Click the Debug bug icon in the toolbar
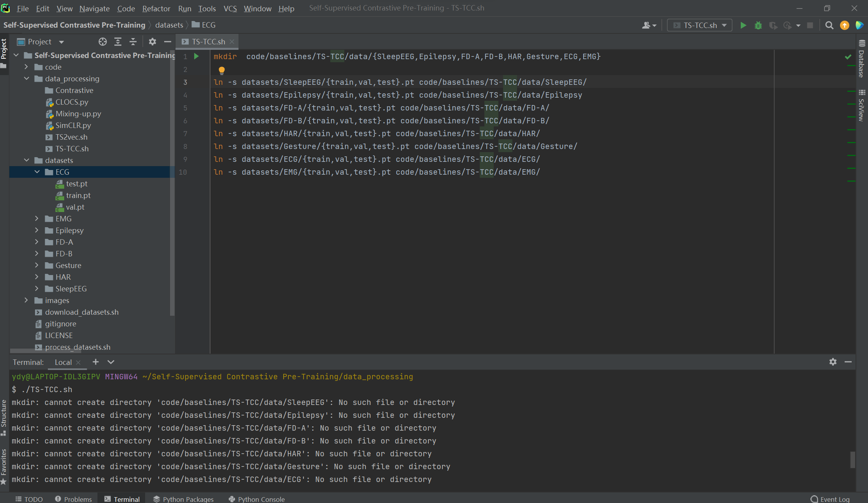868x503 pixels. [758, 25]
